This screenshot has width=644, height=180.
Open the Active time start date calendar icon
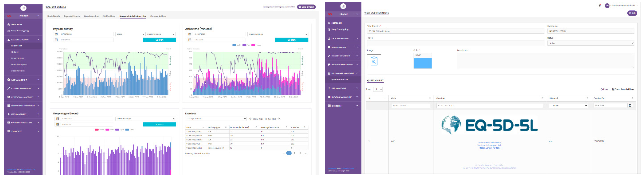click(190, 34)
